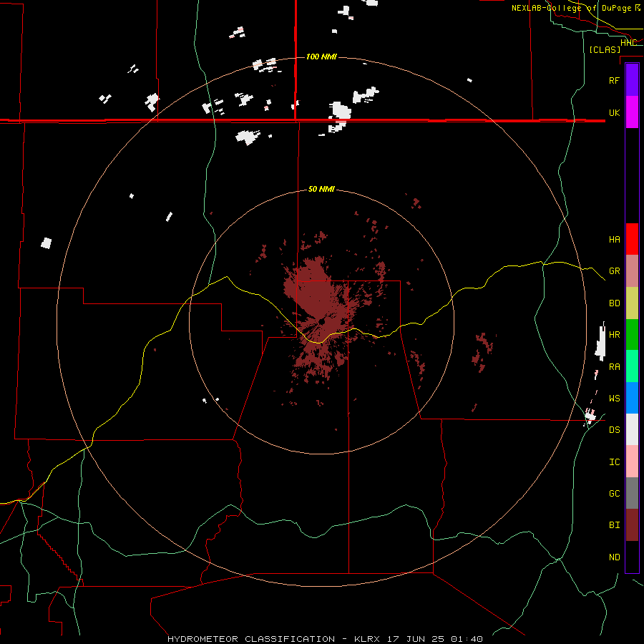Click the [CLAS] label
Viewport: 644px width, 644px height.
coord(605,50)
